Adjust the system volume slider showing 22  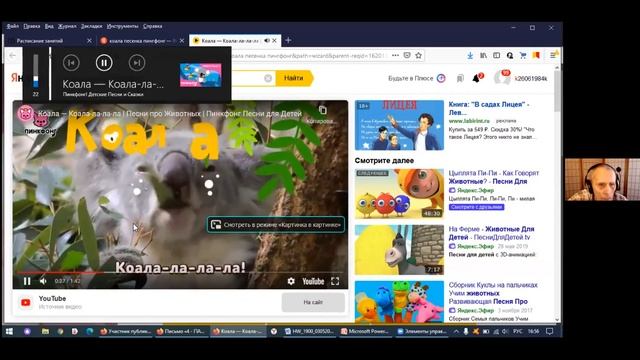(36, 71)
